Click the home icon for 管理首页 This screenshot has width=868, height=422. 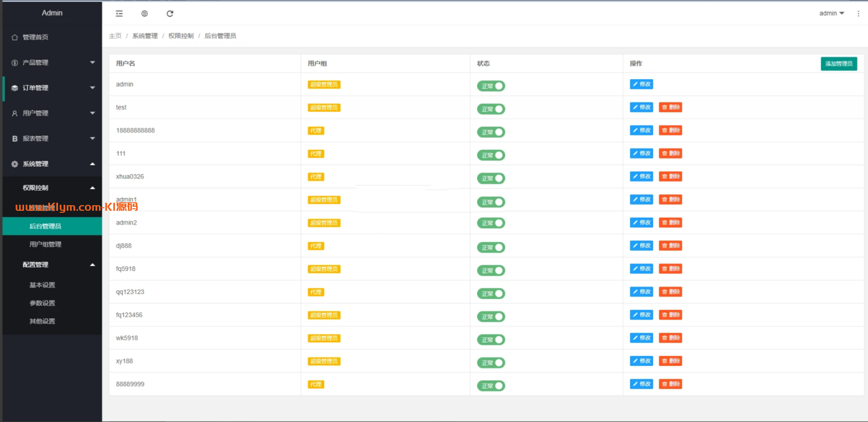click(x=14, y=37)
